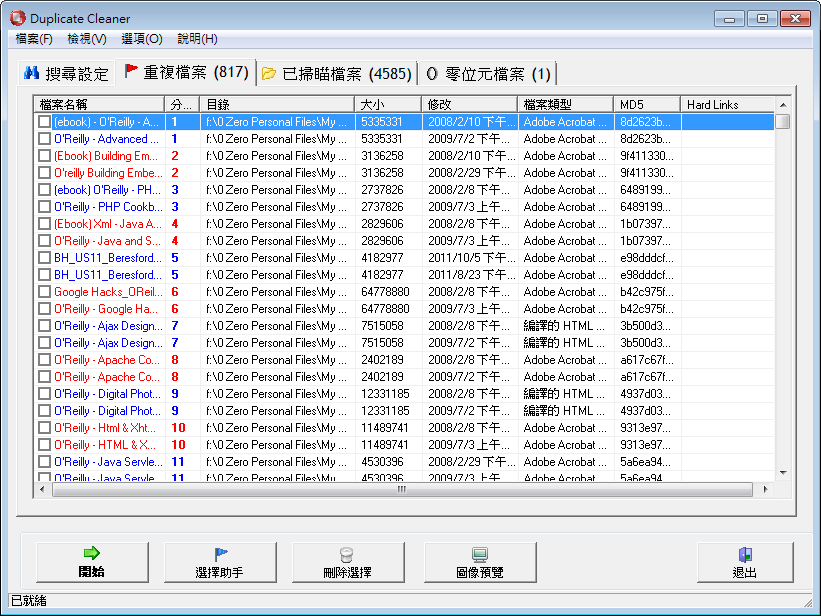Click the 開始 start button

[92, 562]
